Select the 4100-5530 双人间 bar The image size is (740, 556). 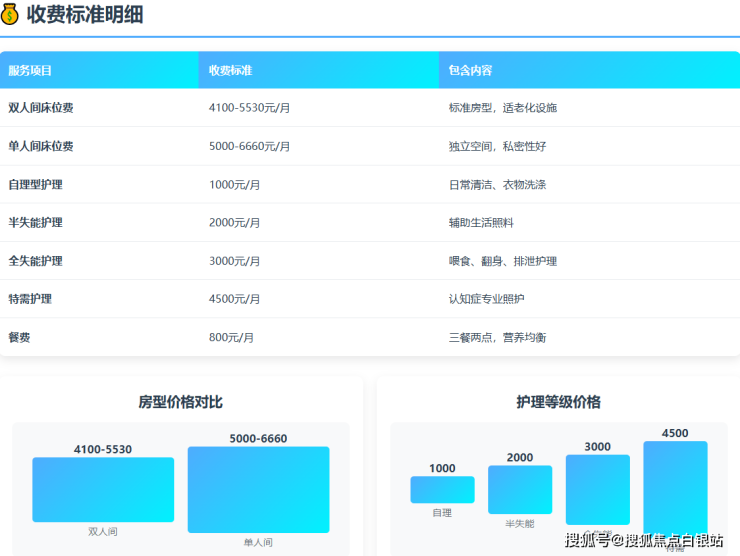[103, 490]
